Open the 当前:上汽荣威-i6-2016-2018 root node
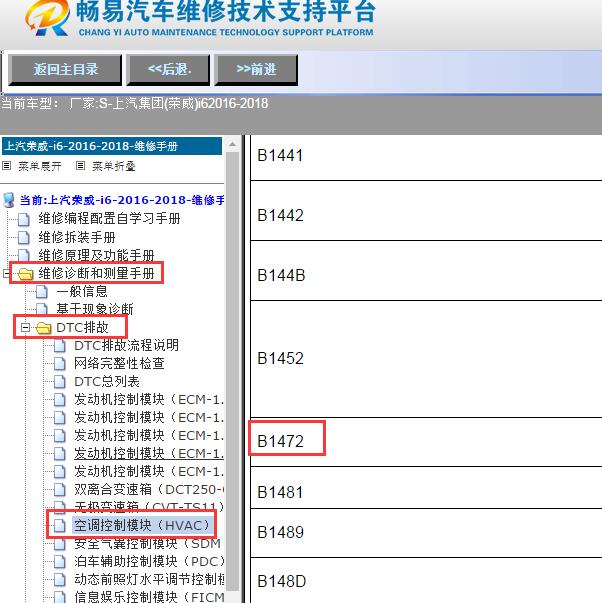The width and height of the screenshot is (602, 603). (122, 200)
